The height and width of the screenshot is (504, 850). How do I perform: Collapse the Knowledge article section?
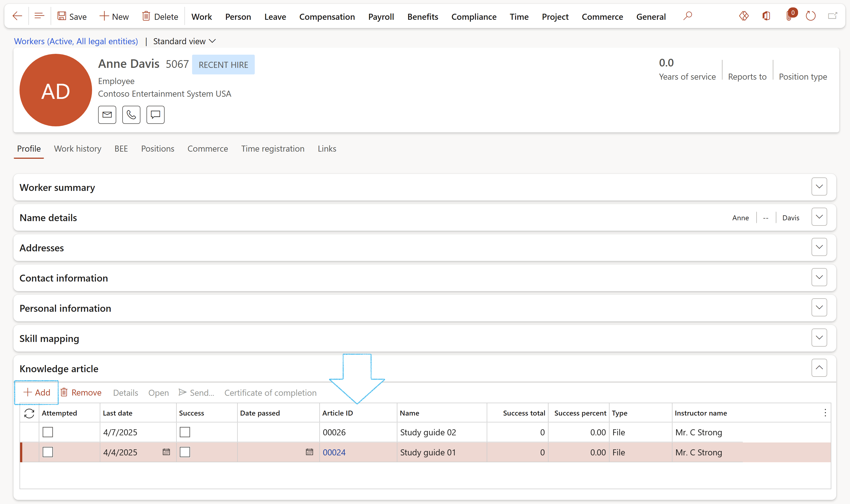pos(819,368)
